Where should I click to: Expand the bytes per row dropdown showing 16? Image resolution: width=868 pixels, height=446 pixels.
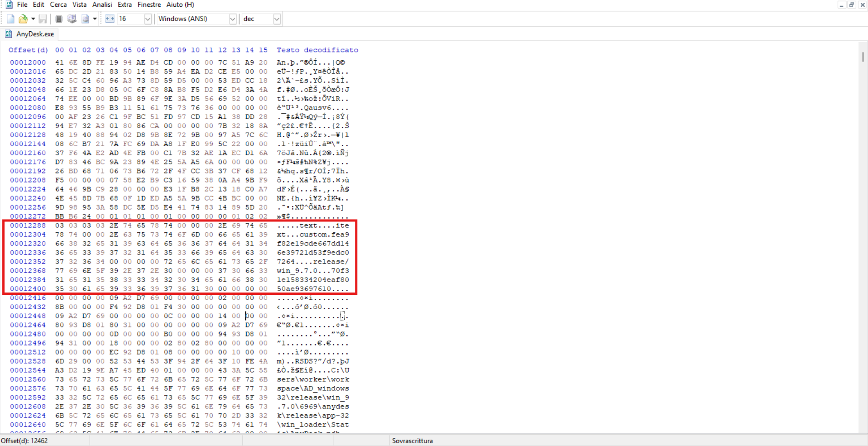coord(148,19)
